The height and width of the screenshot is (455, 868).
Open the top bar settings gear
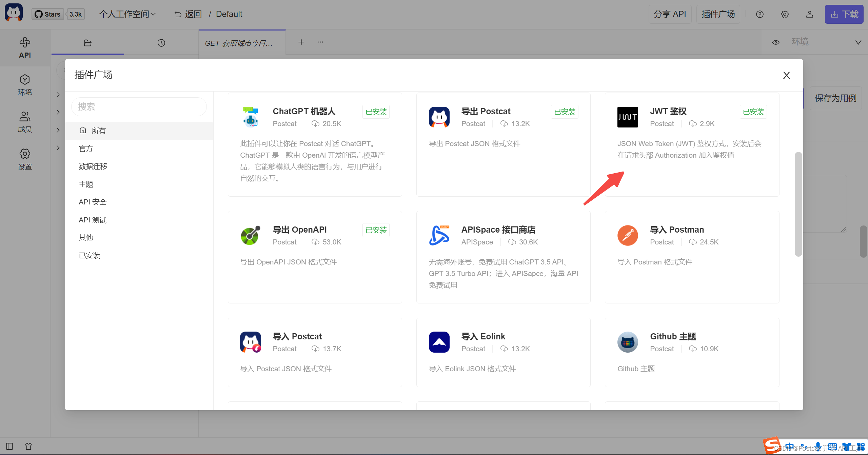tap(785, 14)
